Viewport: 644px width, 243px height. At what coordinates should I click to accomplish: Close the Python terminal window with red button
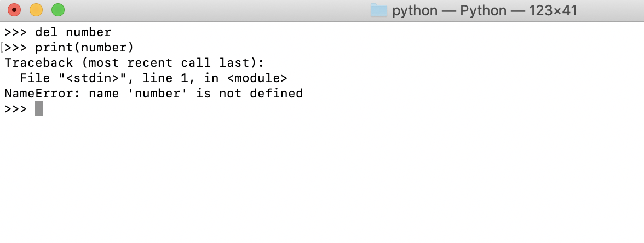pos(14,10)
